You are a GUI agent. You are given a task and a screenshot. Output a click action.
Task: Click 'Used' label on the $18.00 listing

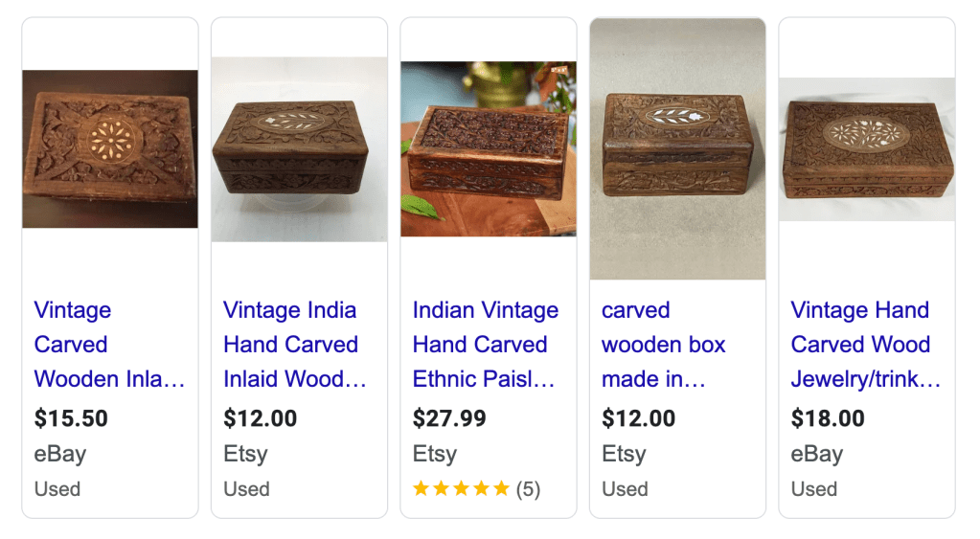click(x=814, y=489)
